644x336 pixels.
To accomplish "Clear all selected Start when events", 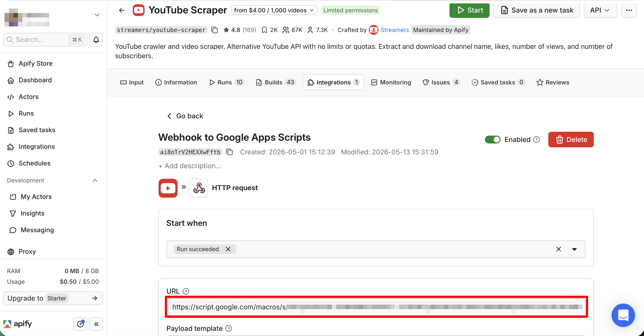I will click(559, 249).
